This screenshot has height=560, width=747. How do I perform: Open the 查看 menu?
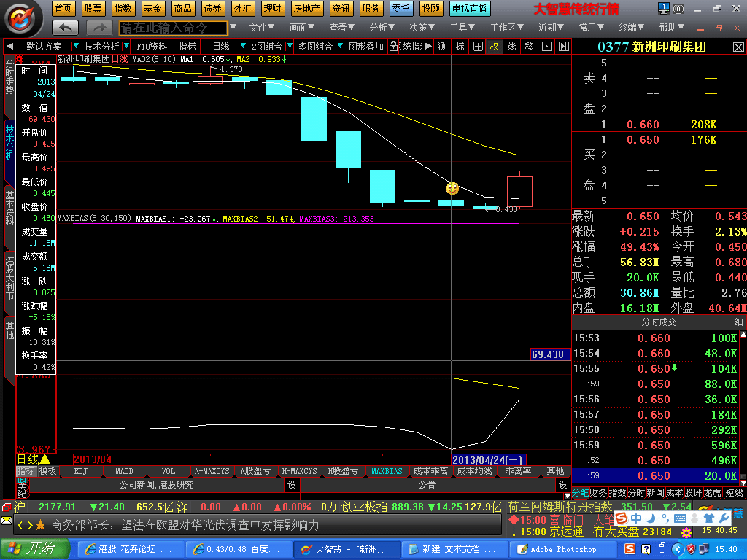point(342,28)
